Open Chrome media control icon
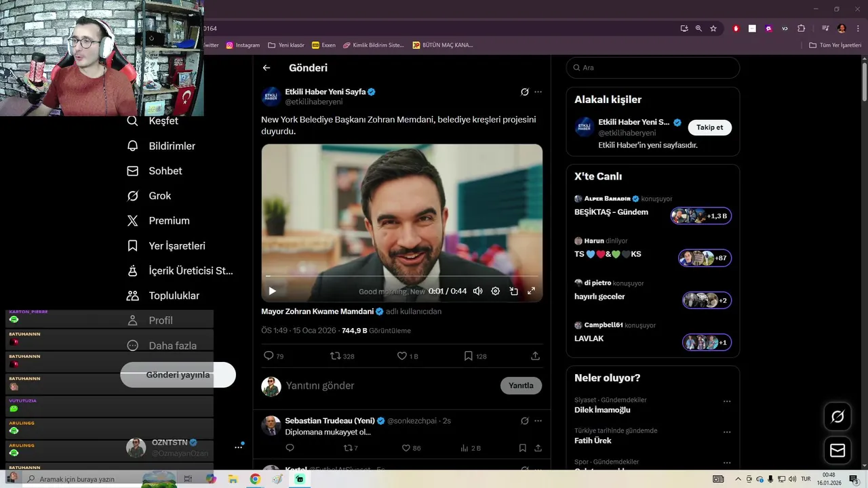868x488 pixels. click(x=825, y=28)
